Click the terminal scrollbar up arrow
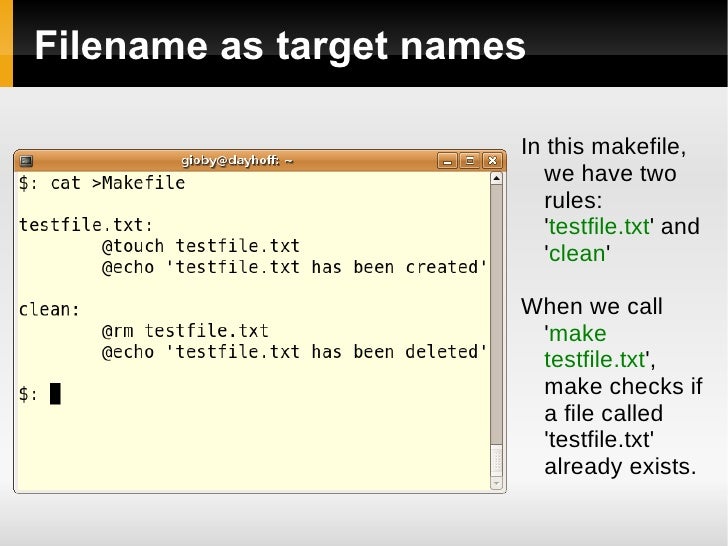728x546 pixels. tap(496, 178)
